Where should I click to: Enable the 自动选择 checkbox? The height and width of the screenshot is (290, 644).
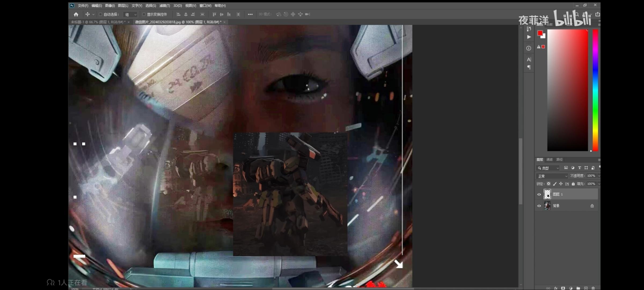100,14
